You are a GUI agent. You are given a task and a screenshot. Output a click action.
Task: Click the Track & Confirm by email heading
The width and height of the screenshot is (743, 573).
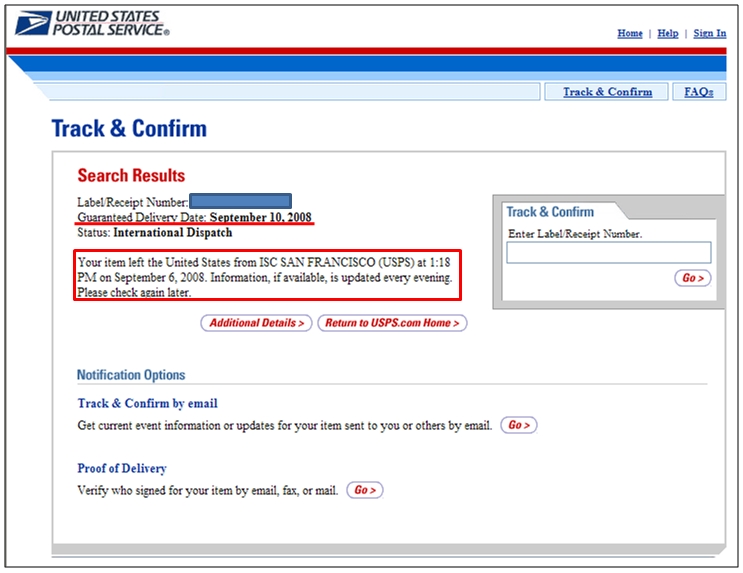point(147,403)
